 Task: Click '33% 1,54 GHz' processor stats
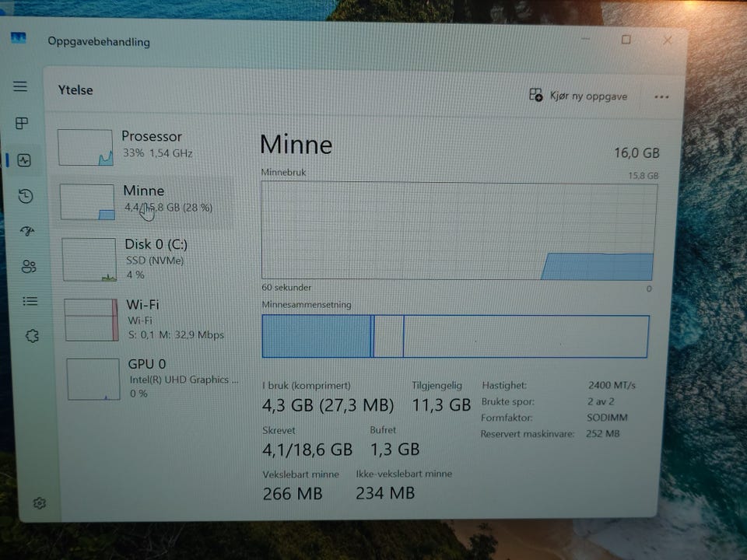coord(158,153)
